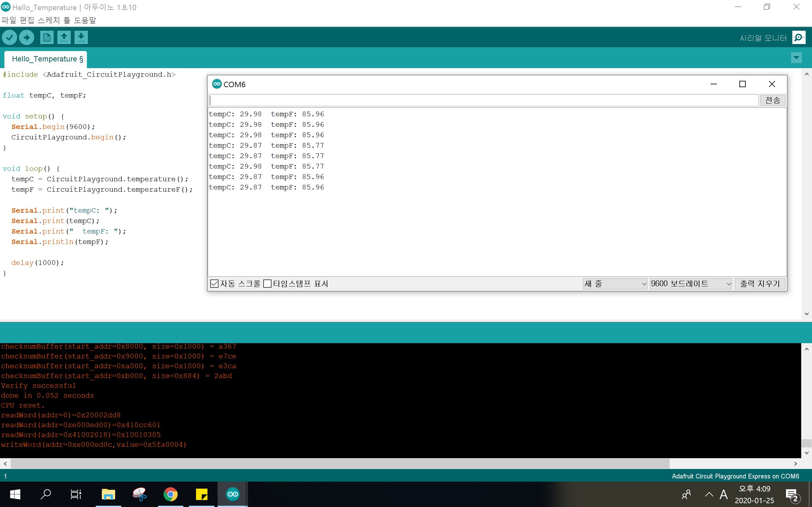The width and height of the screenshot is (812, 507).
Task: Expand the 새 줄 line ending dropdown
Action: (x=615, y=284)
